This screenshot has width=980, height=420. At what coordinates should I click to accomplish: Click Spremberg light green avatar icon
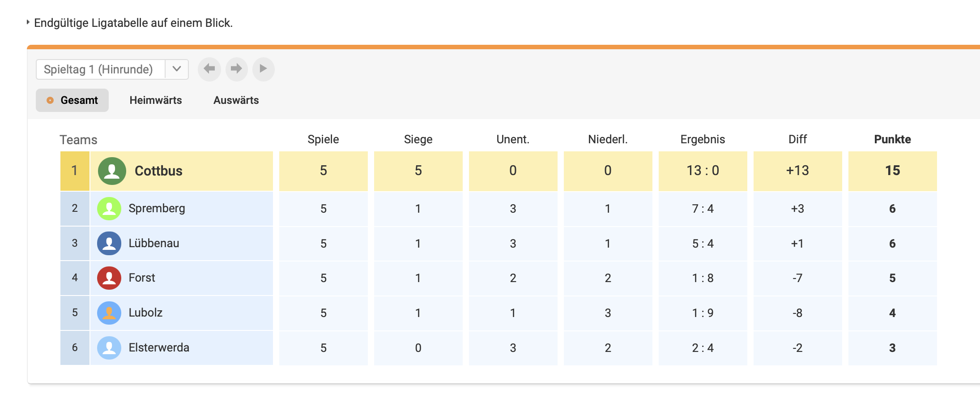click(109, 209)
